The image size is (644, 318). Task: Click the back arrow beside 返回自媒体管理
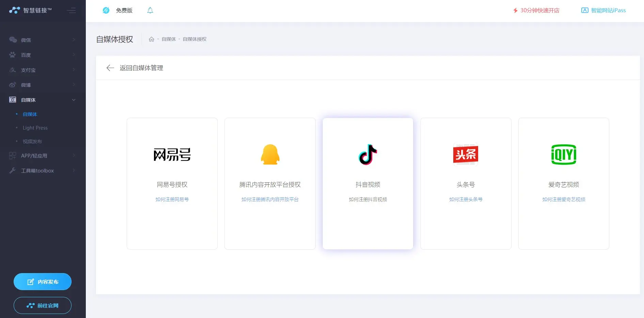coord(110,68)
